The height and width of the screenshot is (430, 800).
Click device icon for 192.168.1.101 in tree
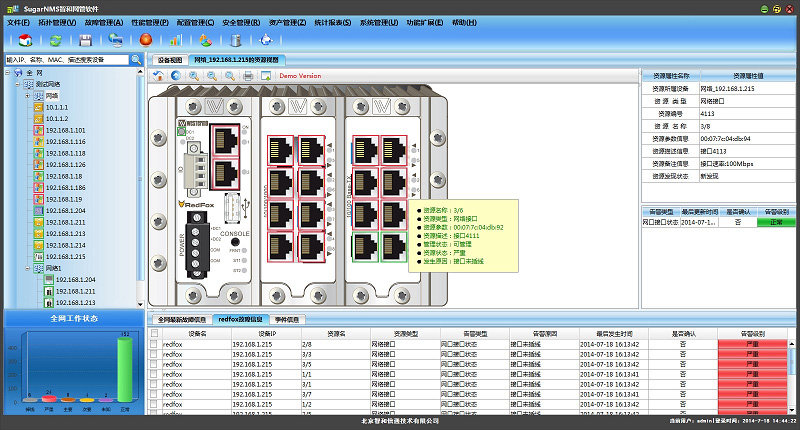tap(38, 130)
